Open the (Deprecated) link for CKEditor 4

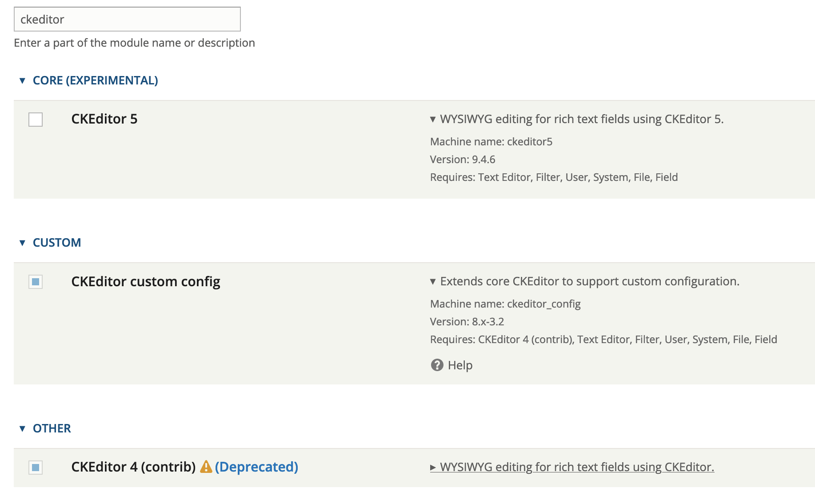[256, 467]
